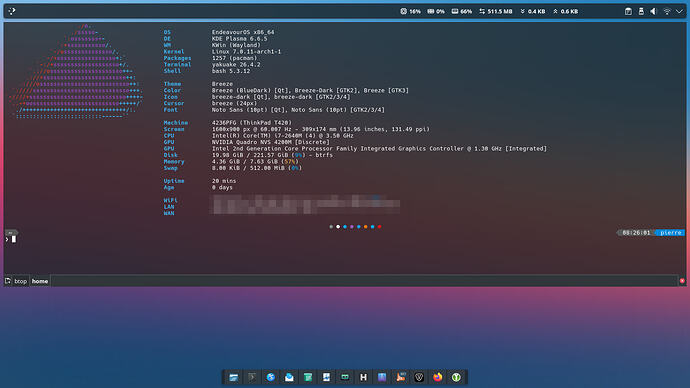Screen dimensions: 690x388
Task: Click the KWin (Wayland) line
Action: coord(236,45)
